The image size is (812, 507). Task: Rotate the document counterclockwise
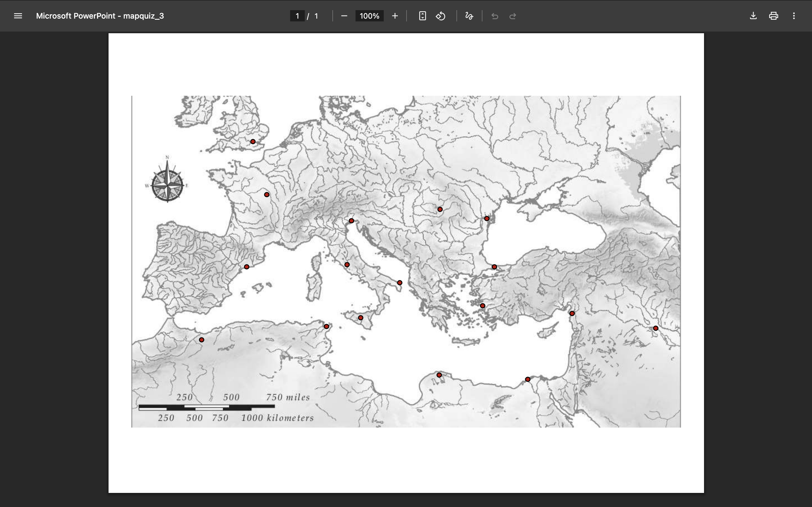[441, 16]
